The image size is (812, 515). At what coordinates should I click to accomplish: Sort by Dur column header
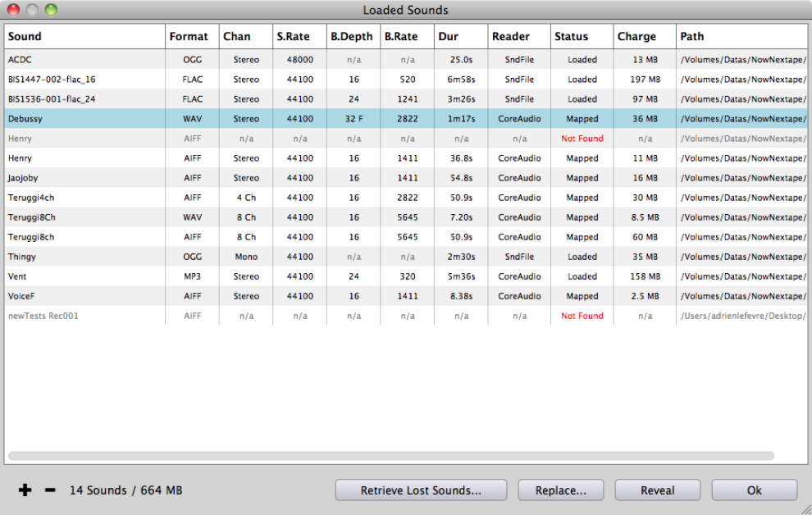(x=460, y=36)
